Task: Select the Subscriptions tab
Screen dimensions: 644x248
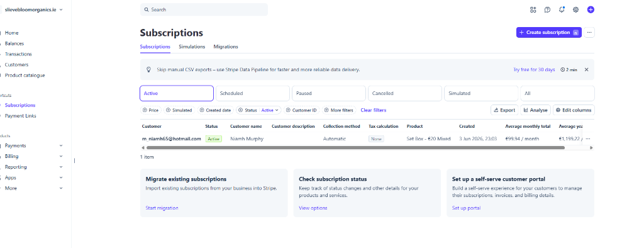Action: click(x=155, y=47)
